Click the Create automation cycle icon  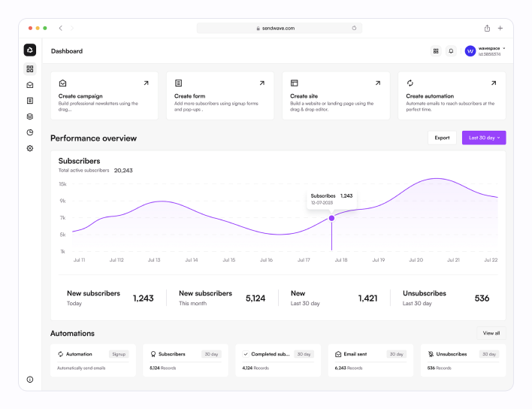tap(410, 83)
